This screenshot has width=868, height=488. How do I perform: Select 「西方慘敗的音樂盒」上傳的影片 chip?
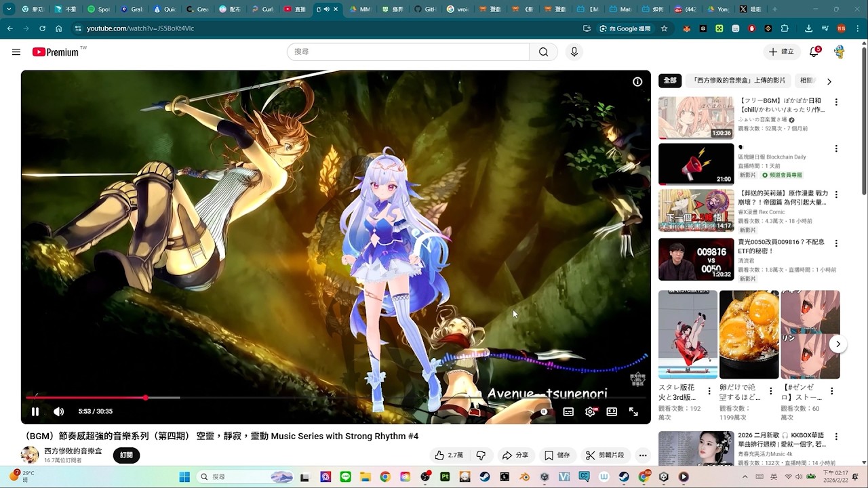pyautogui.click(x=739, y=81)
